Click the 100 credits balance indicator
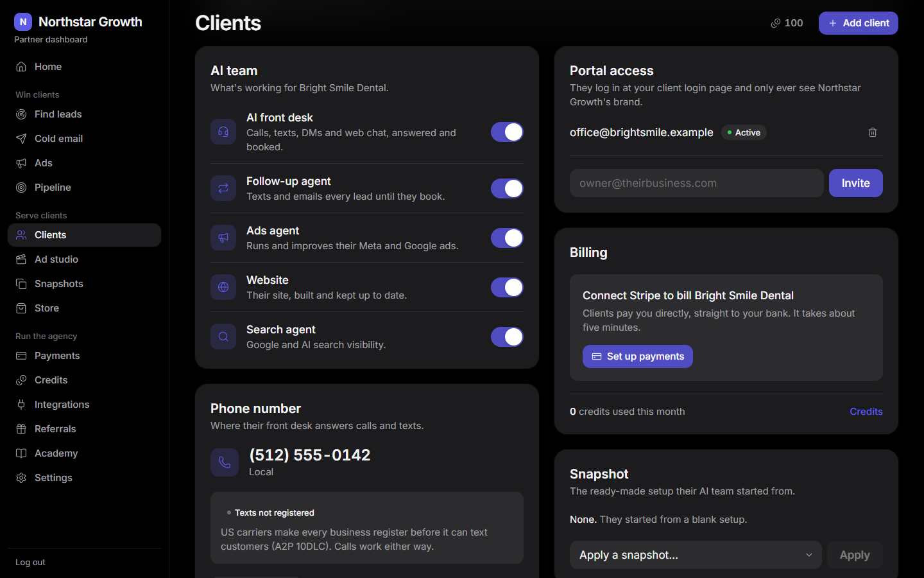Viewport: 924px width, 578px height. [787, 23]
